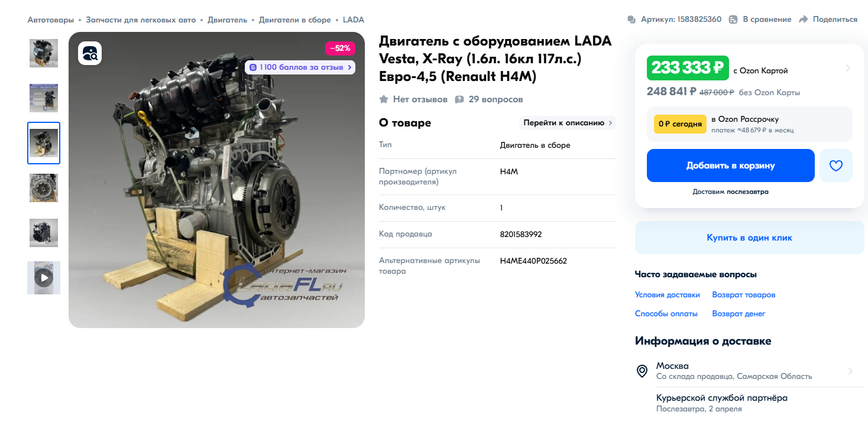Play the product video thumbnail

(44, 278)
